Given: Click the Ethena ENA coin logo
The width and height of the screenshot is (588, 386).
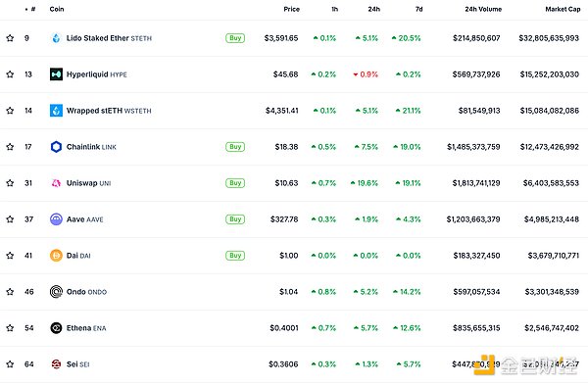Looking at the screenshot, I should click(x=56, y=328).
